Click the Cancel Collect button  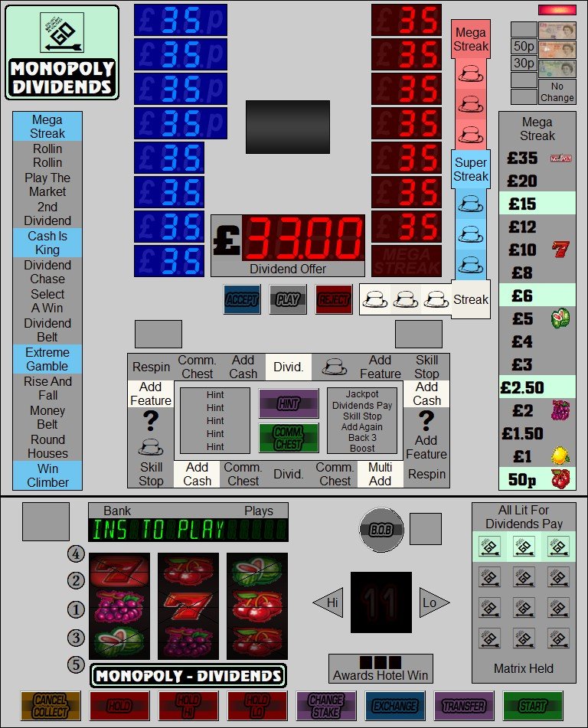click(51, 705)
